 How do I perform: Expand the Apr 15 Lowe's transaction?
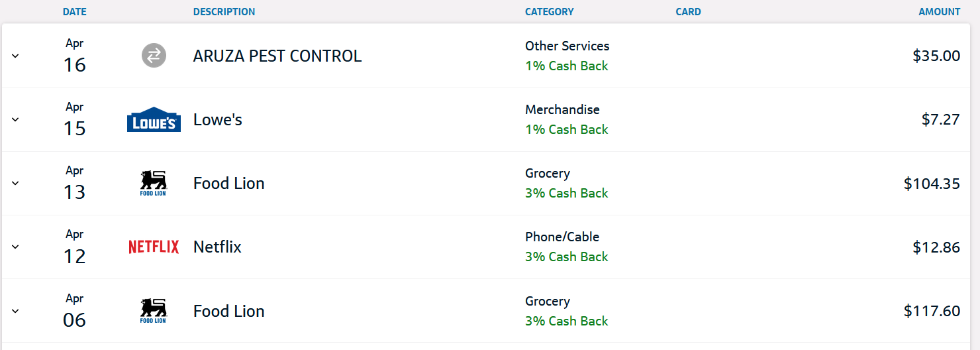coord(16,120)
